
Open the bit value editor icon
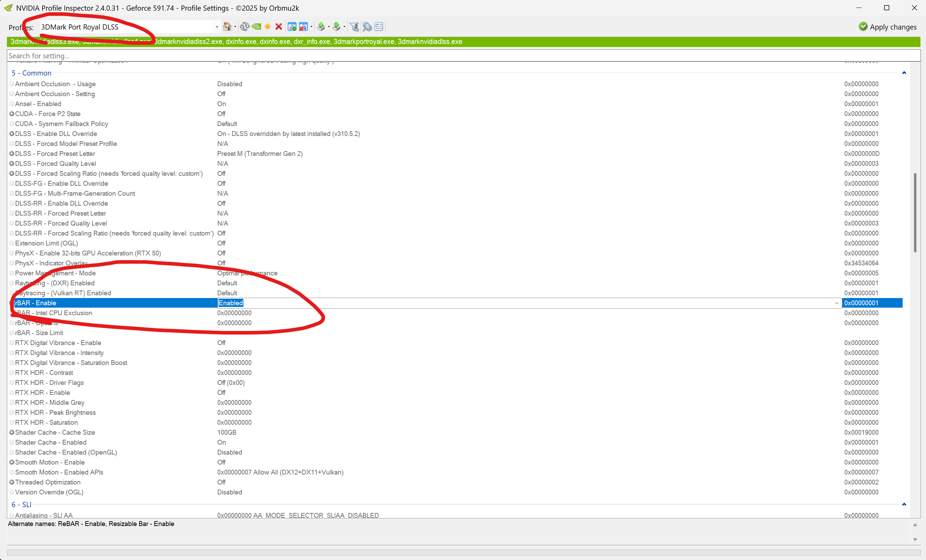click(379, 27)
